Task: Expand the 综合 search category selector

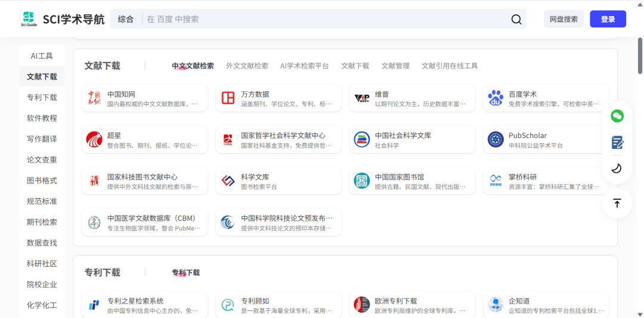Action: (126, 19)
